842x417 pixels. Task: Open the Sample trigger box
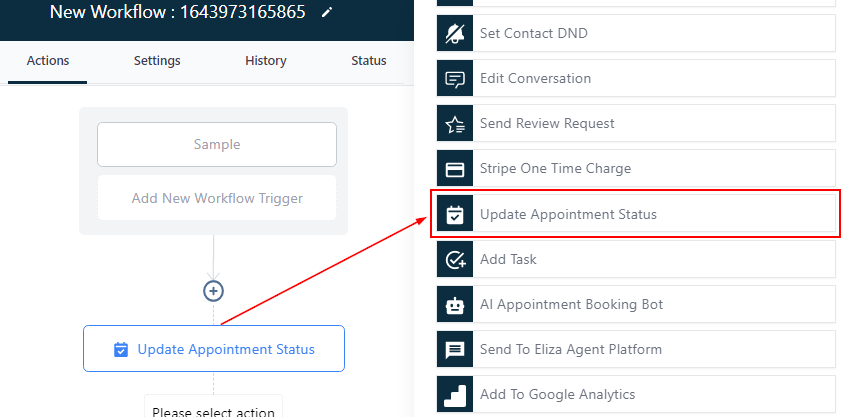pos(217,145)
